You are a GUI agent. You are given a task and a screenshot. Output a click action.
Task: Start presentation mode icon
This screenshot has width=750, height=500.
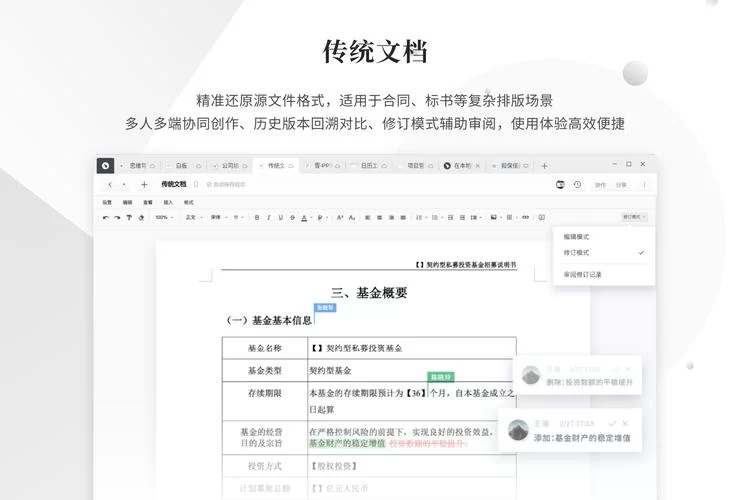(x=560, y=185)
